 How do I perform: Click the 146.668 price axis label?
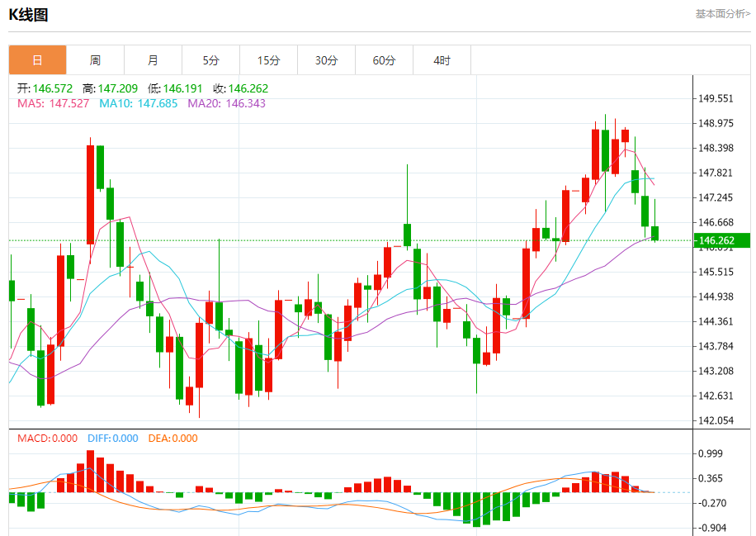[x=716, y=222]
